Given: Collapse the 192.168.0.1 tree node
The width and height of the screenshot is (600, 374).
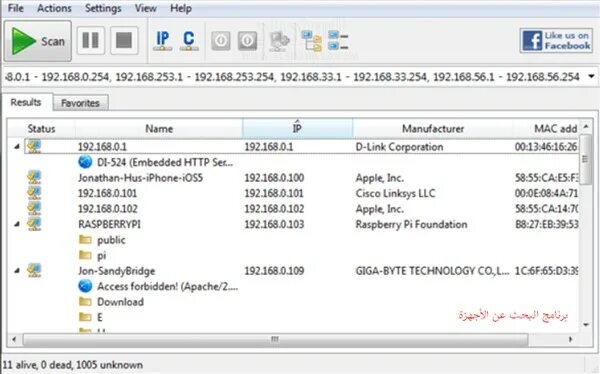Looking at the screenshot, I should click(17, 147).
